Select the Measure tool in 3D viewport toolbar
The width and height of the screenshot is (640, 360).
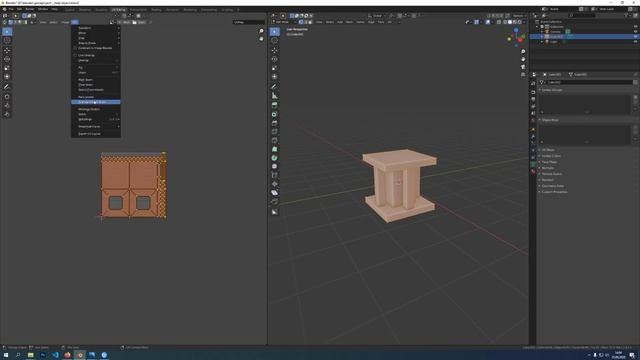275,96
